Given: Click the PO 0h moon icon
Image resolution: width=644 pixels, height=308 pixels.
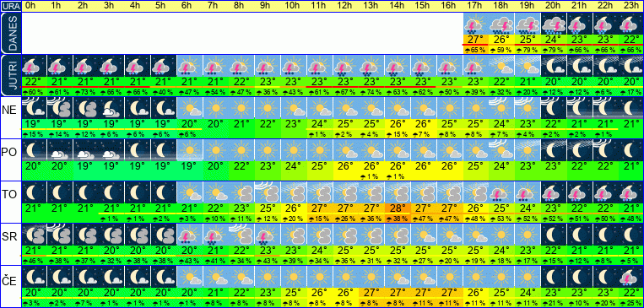Looking at the screenshot, I should [x=34, y=150].
